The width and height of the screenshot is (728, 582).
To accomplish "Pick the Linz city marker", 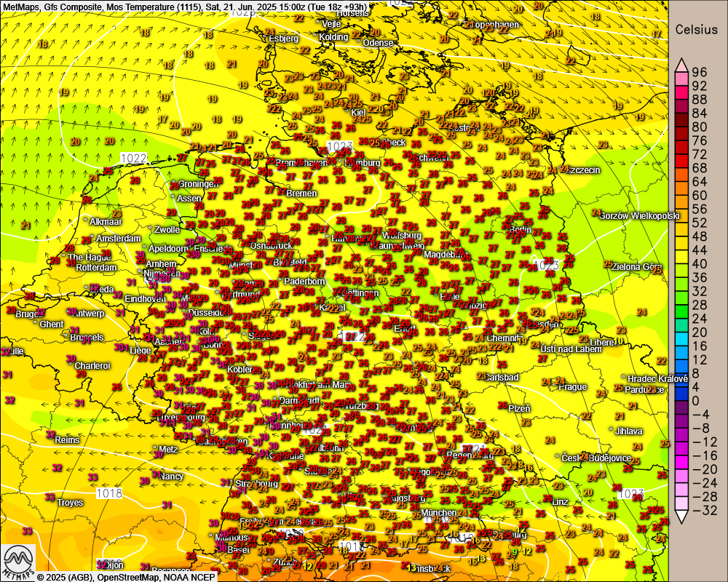I will click(549, 503).
